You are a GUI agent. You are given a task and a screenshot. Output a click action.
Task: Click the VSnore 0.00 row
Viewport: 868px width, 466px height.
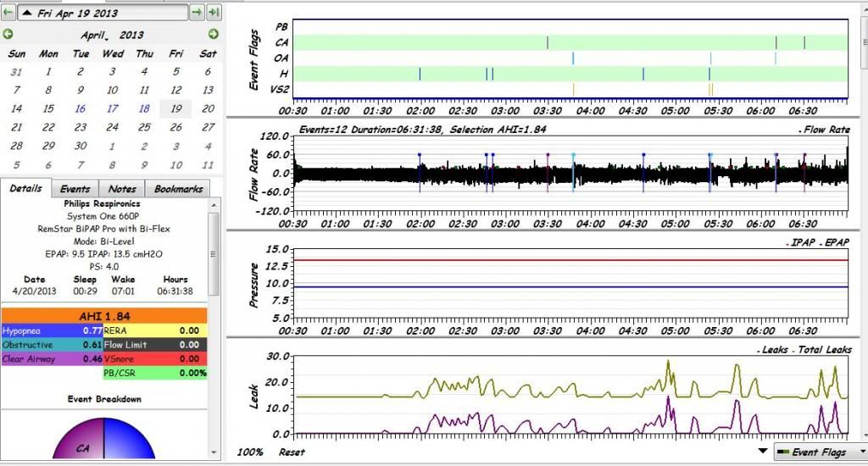155,358
